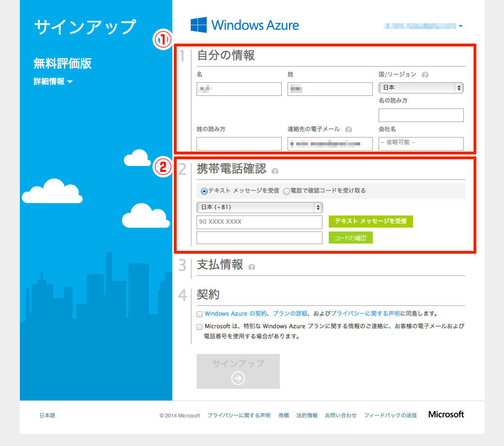Open the 法的情報 footer link
Image resolution: width=504 pixels, height=446 pixels.
(x=306, y=415)
